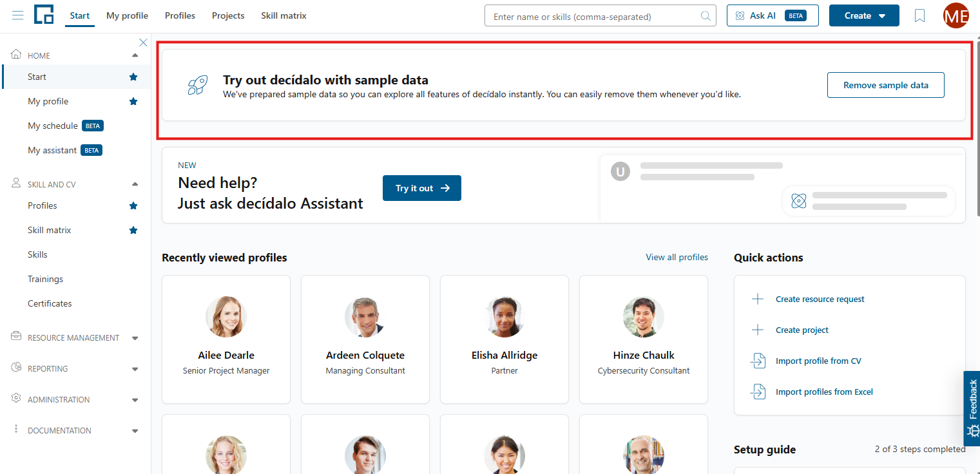The width and height of the screenshot is (980, 474).
Task: Click import icon for profile from CV
Action: (x=758, y=361)
